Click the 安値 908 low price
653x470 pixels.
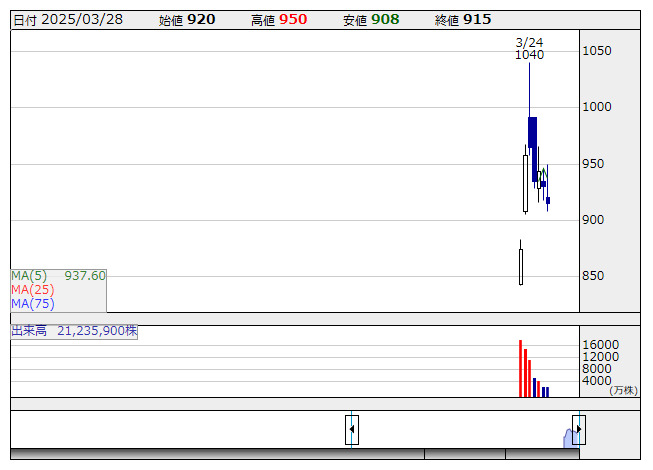tap(371, 20)
